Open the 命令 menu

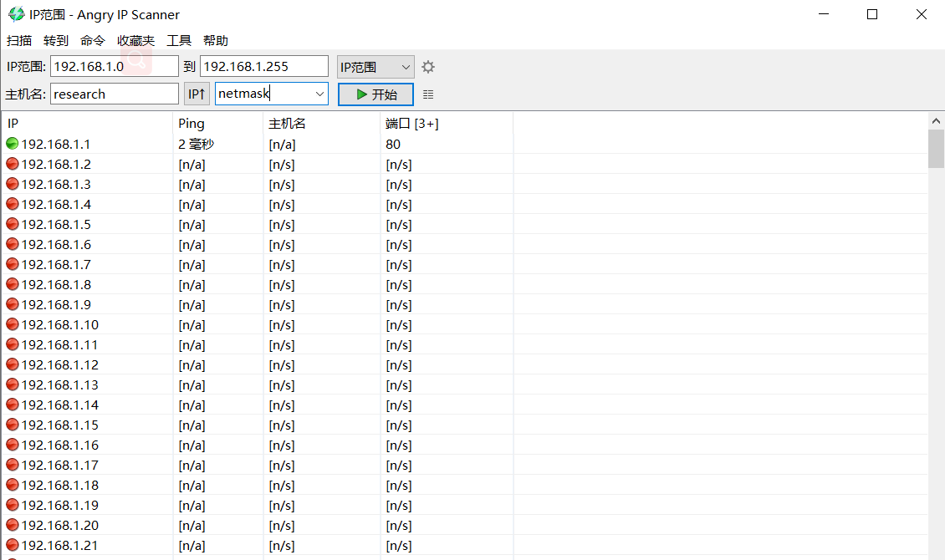coord(92,40)
